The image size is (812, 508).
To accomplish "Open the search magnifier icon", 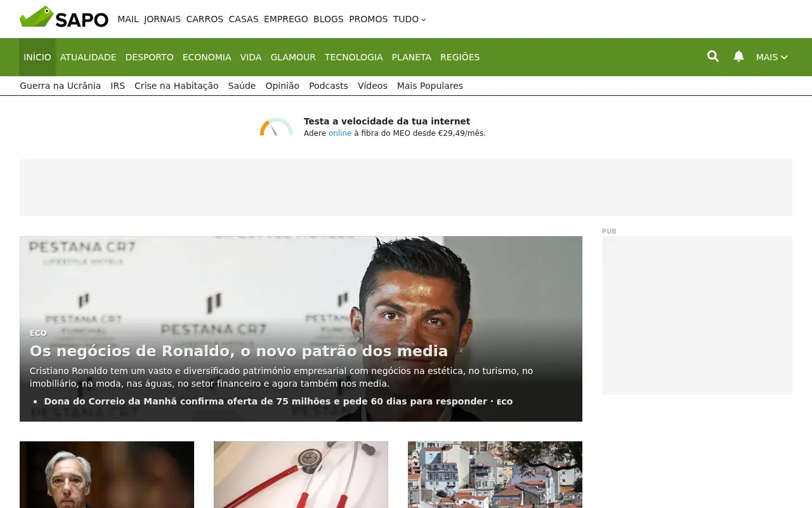I will (713, 57).
